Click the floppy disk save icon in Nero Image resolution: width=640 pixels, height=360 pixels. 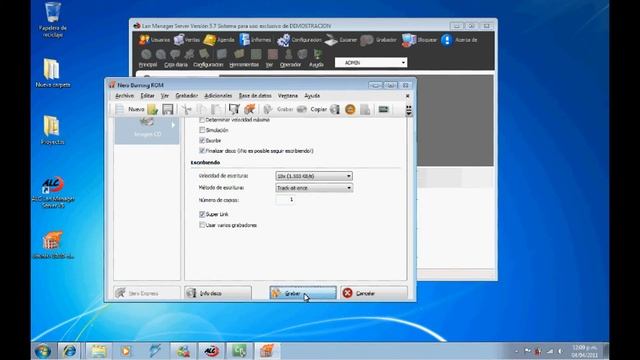(x=168, y=109)
